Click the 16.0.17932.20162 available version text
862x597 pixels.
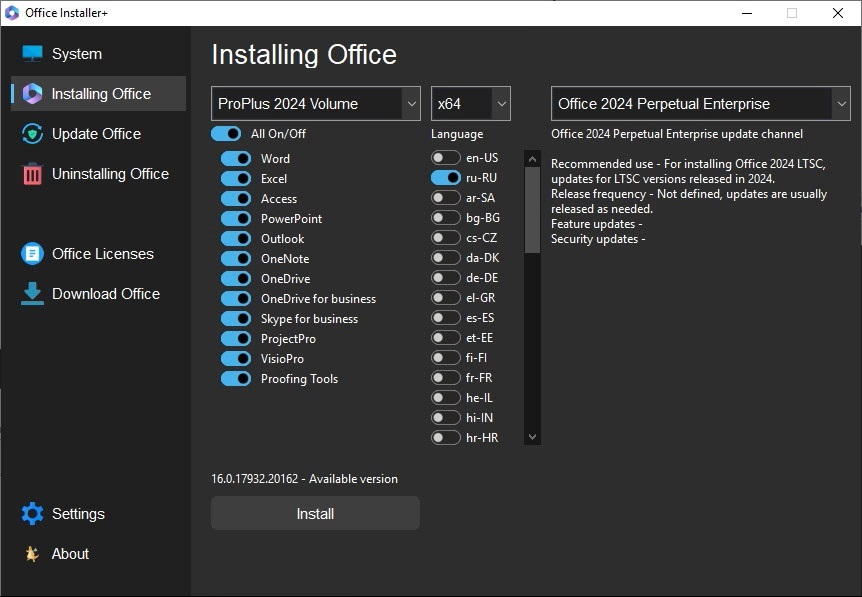pos(304,479)
